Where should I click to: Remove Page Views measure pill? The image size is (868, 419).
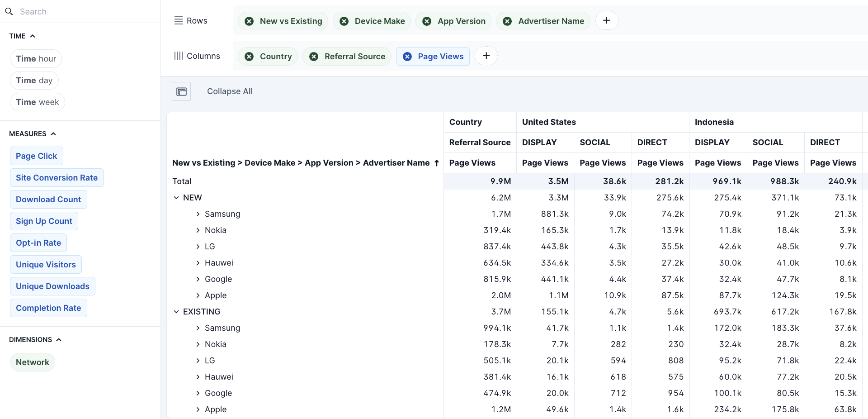tap(407, 57)
